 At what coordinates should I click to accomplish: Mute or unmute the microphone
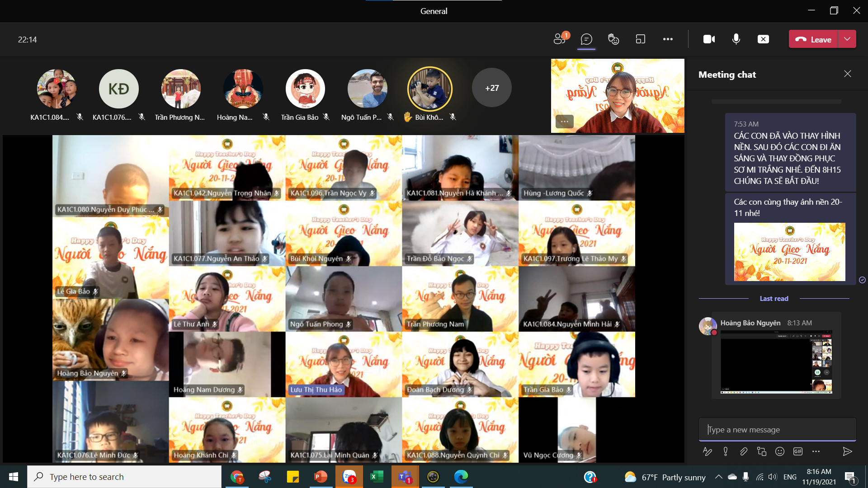(736, 39)
